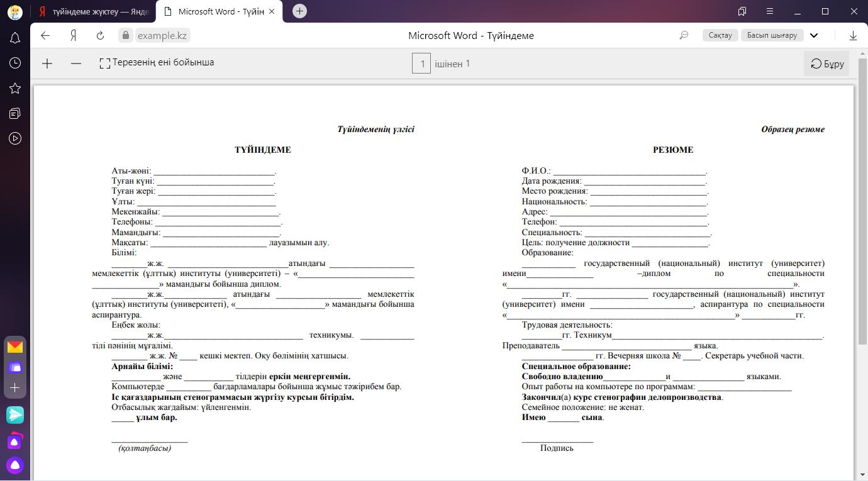Click the Специальное образование bold text
This screenshot has width=868, height=481.
576,367
